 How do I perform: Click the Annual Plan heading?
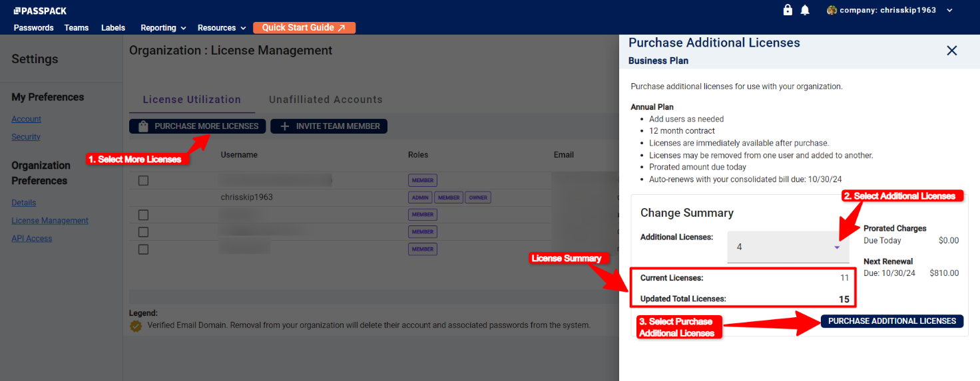pyautogui.click(x=652, y=106)
